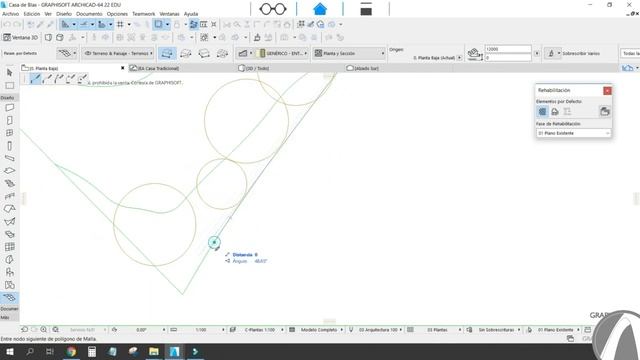640x360 pixels.
Task: Select the rotated rectangle mesh method
Action: 204,53
